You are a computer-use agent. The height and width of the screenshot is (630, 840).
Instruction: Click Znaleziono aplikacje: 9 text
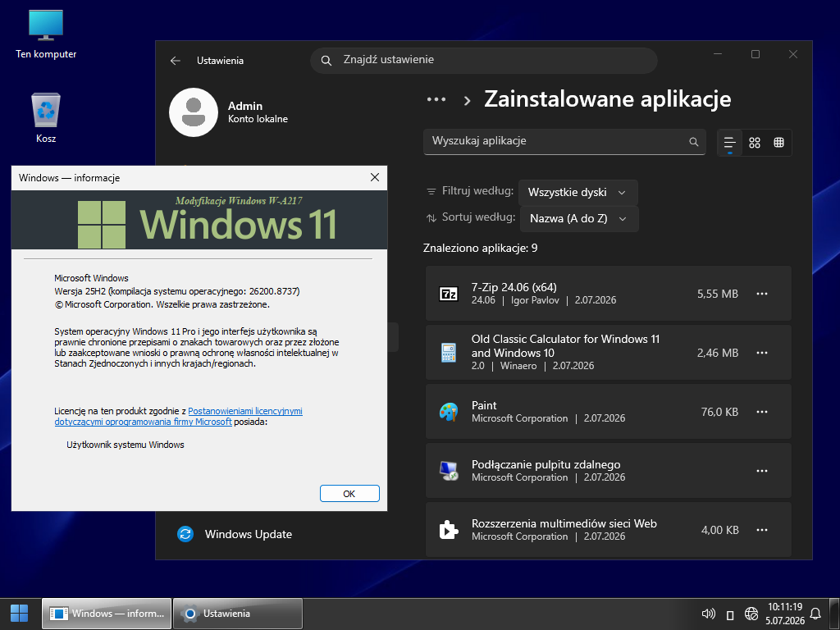[x=480, y=248]
